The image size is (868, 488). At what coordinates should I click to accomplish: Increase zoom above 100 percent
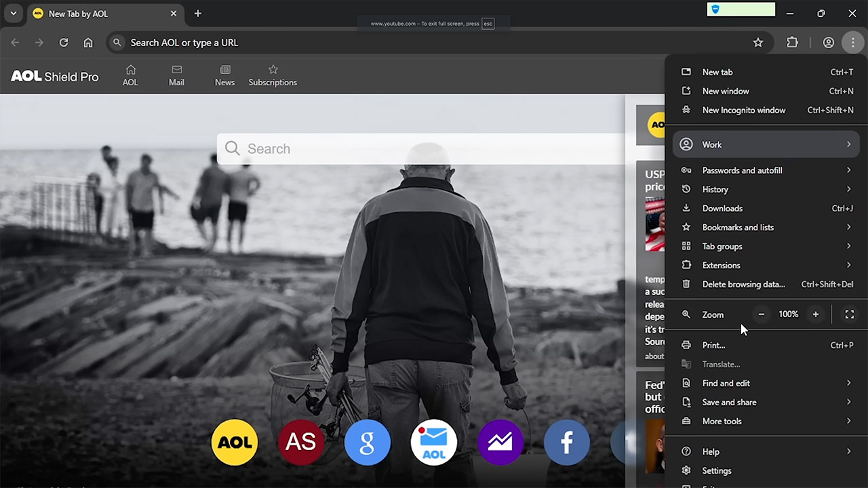tap(815, 314)
